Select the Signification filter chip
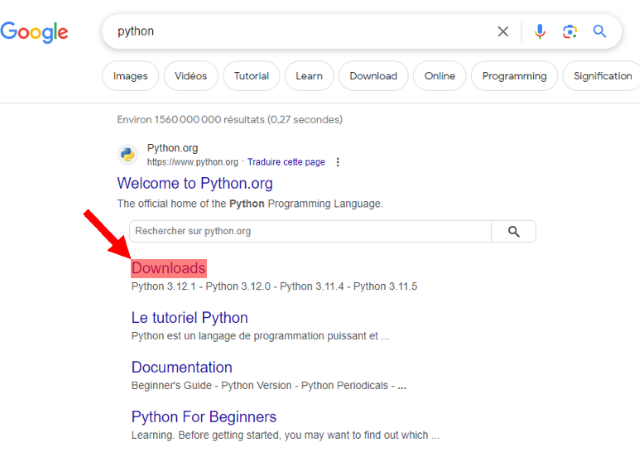 602,76
